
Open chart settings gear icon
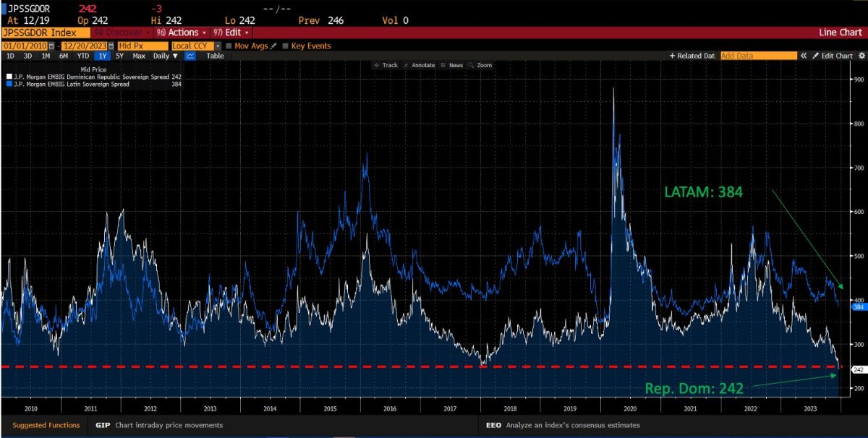[x=861, y=56]
